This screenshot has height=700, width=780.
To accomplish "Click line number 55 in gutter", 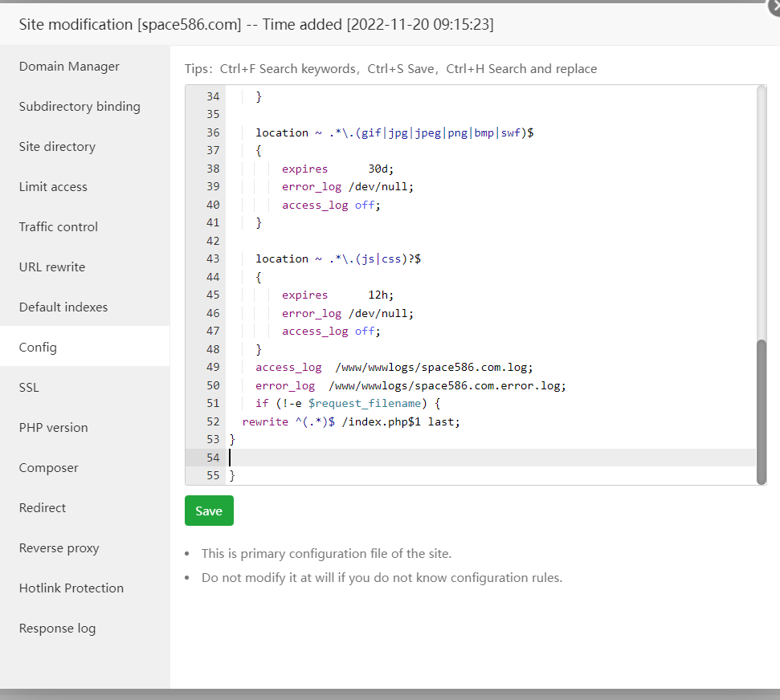I will [213, 475].
